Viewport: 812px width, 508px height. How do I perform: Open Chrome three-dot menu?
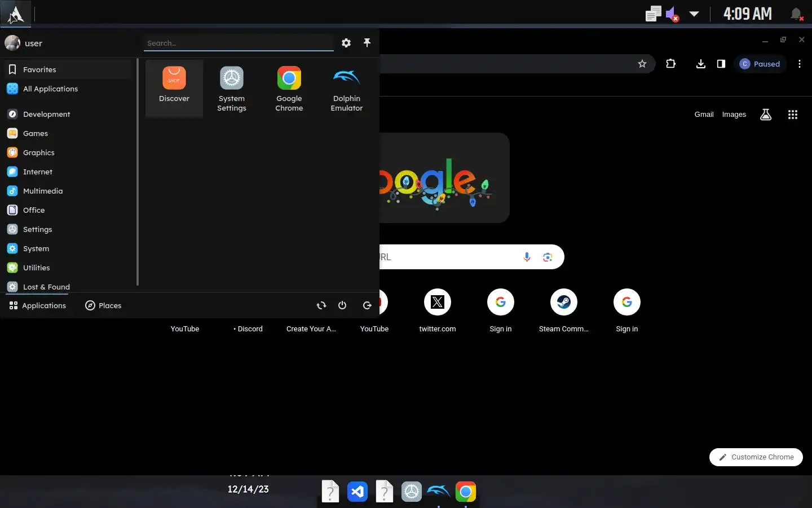pos(799,64)
